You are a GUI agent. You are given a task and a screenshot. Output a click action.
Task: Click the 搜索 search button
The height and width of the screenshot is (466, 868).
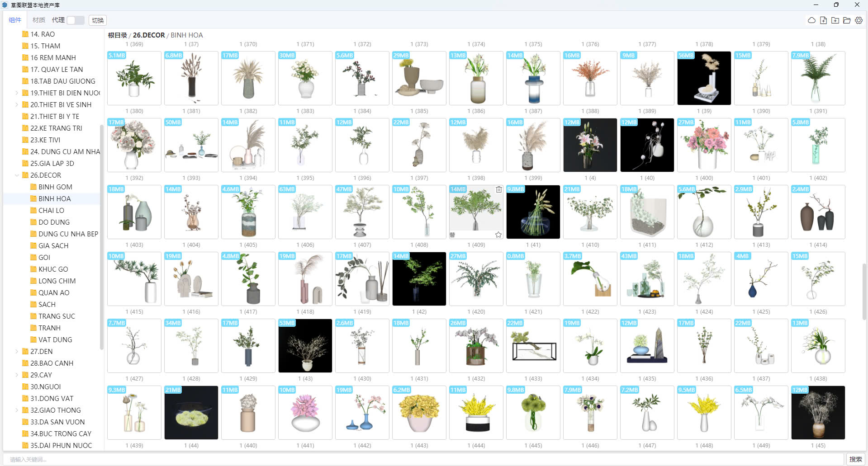(x=855, y=459)
